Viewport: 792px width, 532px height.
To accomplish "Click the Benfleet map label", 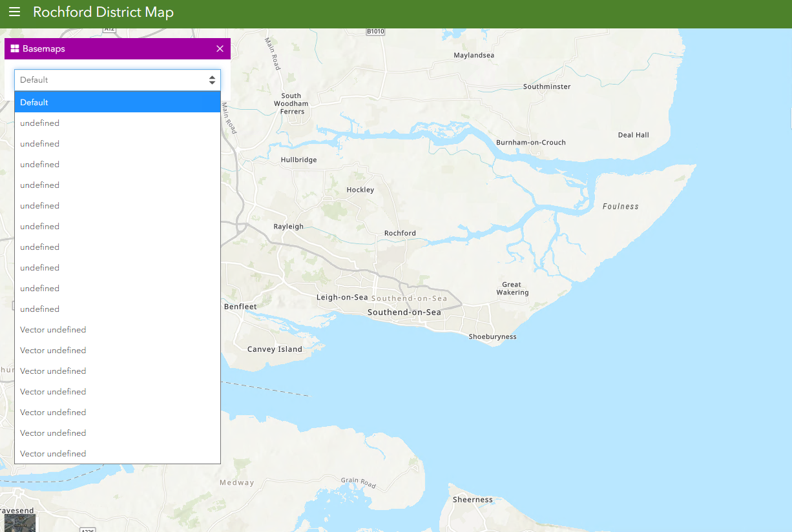I will coord(240,307).
